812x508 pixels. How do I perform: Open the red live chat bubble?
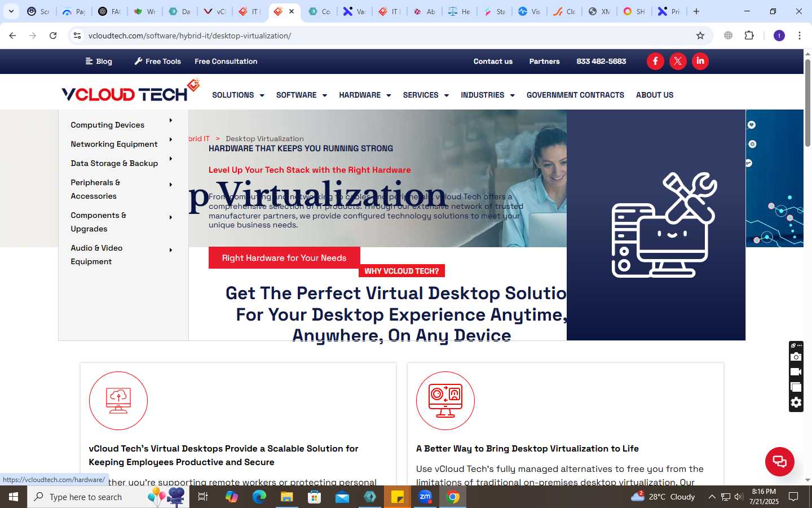[780, 461]
